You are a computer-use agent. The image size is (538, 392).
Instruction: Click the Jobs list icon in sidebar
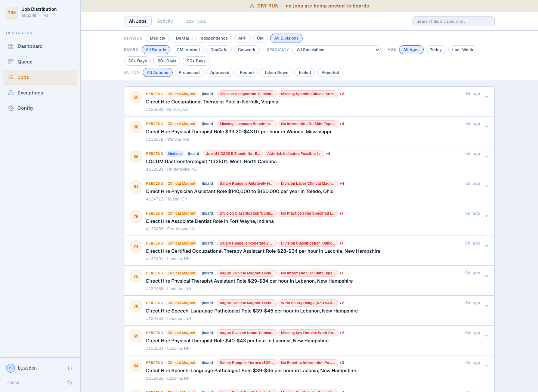point(11,77)
